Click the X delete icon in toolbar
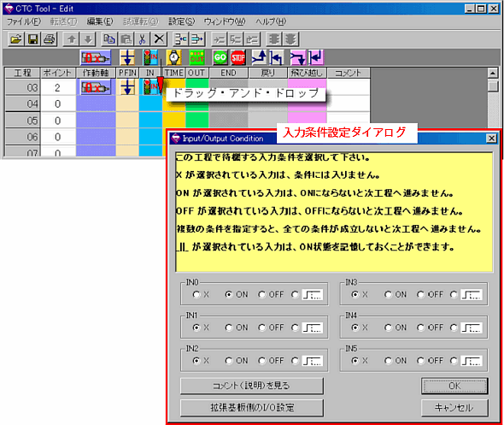This screenshot has height=425, width=504. click(x=159, y=39)
